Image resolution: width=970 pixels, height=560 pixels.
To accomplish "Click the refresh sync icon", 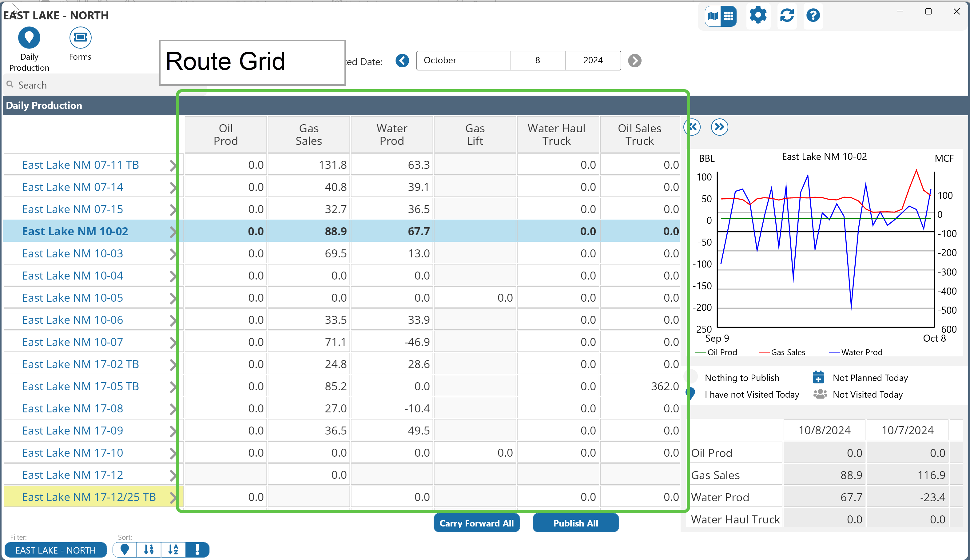I will click(786, 16).
